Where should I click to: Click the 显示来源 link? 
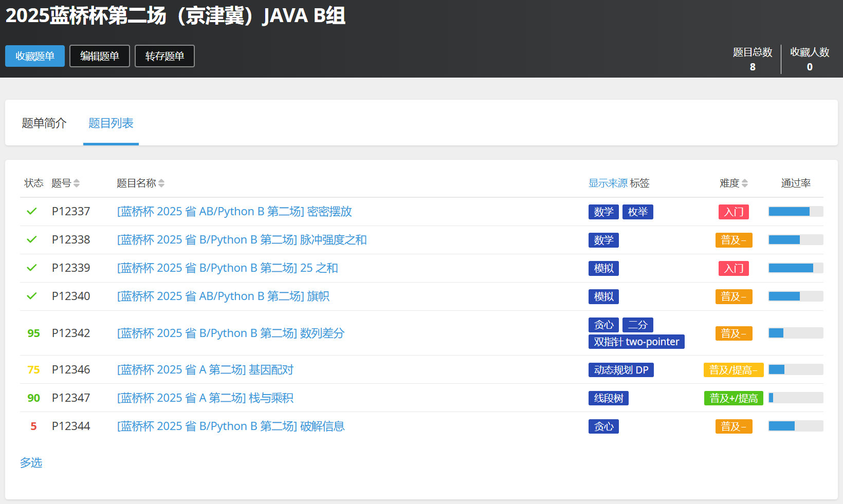(608, 183)
